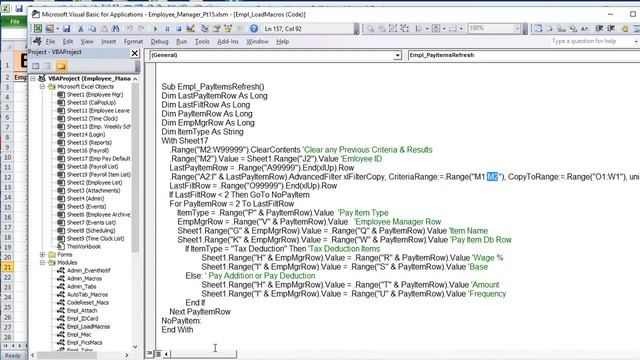Open the Run menu
The image size is (640, 360).
[182, 42]
